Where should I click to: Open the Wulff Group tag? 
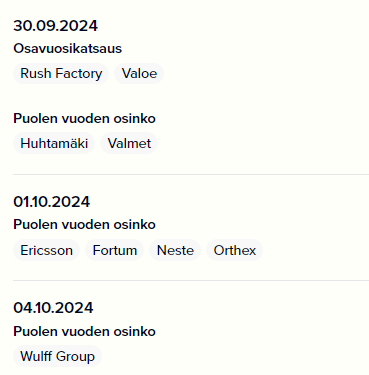[57, 356]
